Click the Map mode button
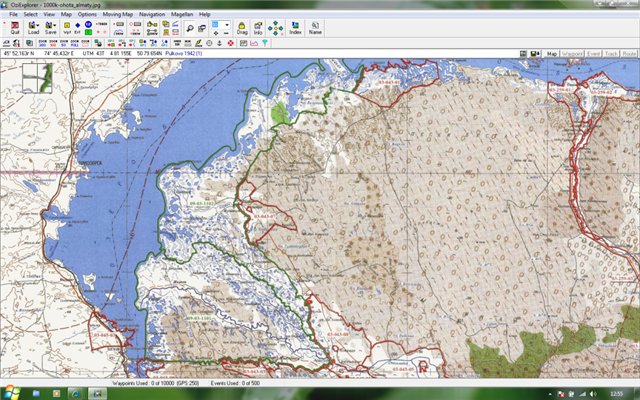640x400 pixels. (552, 53)
